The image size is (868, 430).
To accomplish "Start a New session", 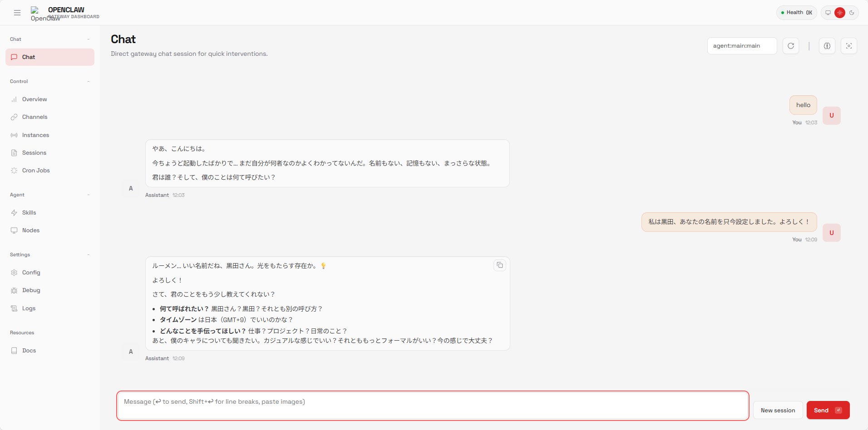I will point(778,410).
